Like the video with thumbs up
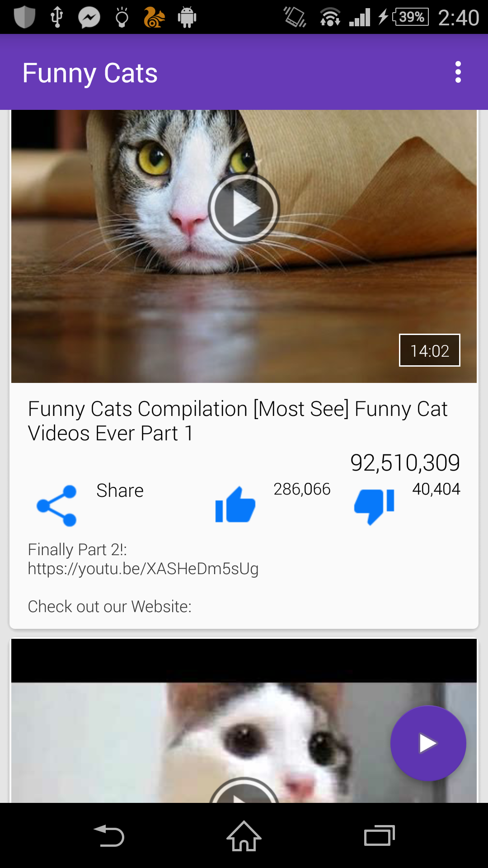 point(235,505)
